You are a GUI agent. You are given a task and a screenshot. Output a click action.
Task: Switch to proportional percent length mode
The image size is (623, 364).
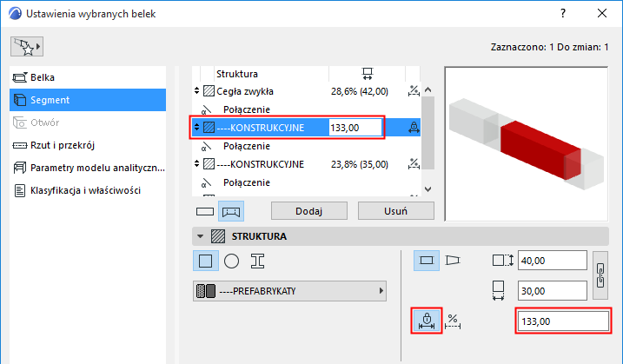(x=453, y=321)
